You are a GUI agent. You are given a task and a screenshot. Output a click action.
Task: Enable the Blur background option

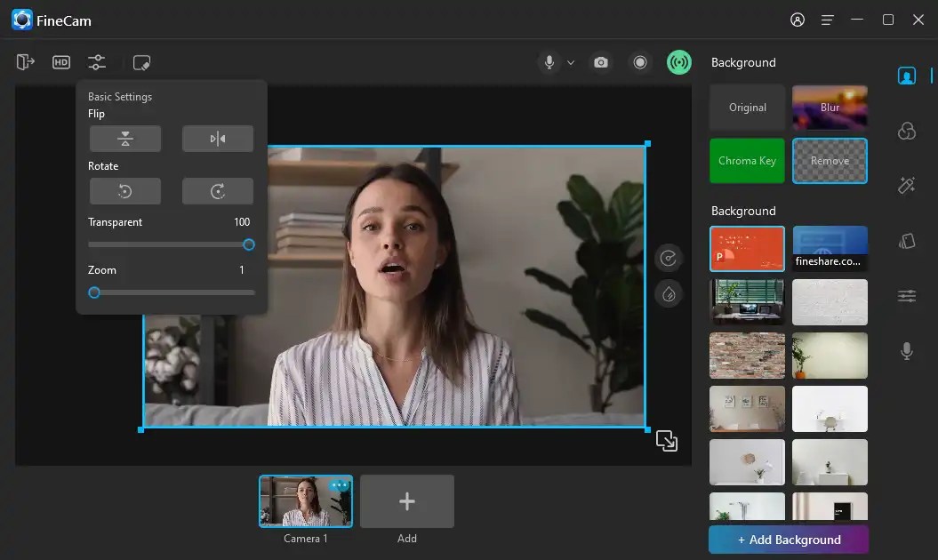click(x=830, y=107)
